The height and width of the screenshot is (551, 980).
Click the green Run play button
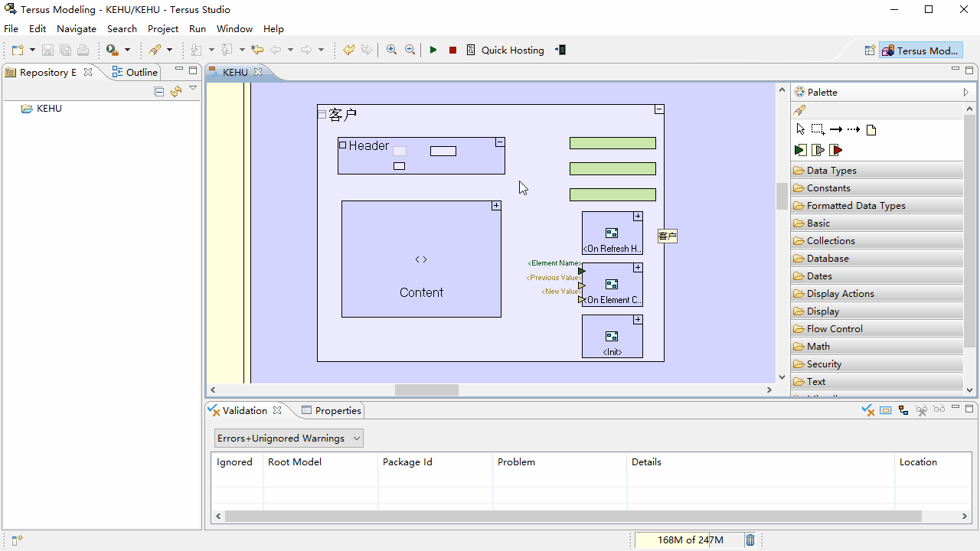click(433, 50)
